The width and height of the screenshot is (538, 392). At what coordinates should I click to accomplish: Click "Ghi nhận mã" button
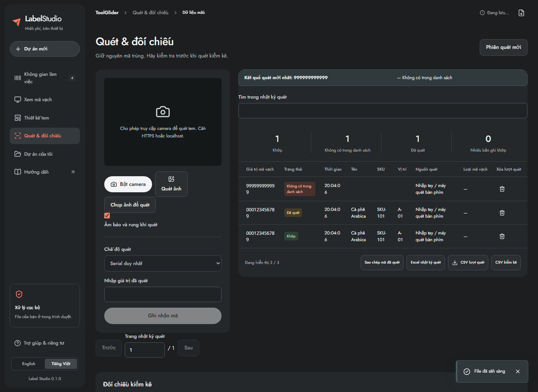[x=163, y=316]
